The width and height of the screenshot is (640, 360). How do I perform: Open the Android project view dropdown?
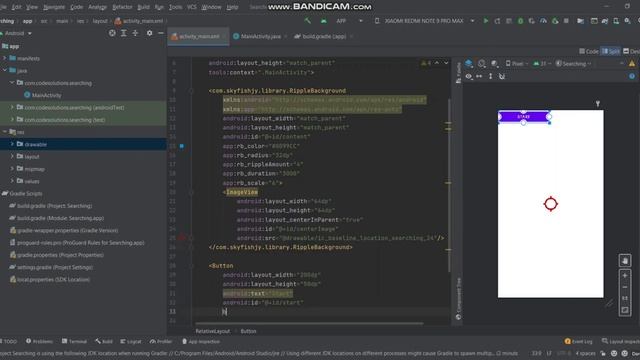[18, 33]
